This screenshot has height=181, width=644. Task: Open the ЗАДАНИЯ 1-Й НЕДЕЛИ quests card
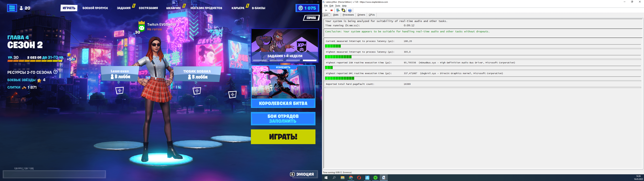tap(285, 45)
